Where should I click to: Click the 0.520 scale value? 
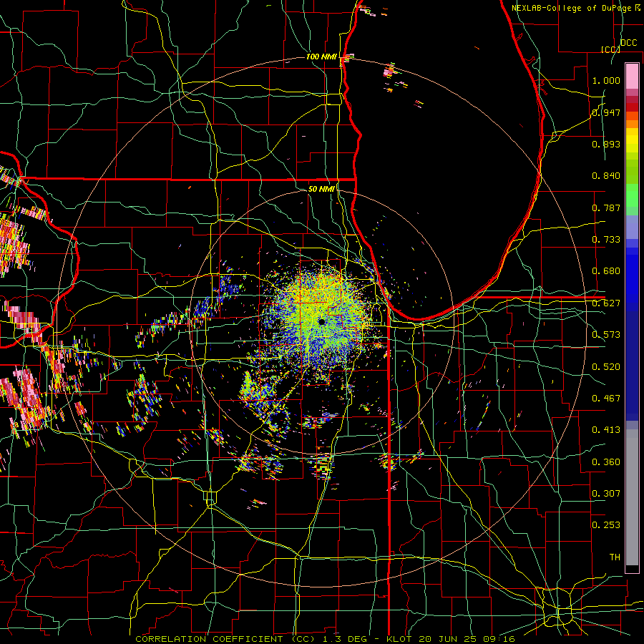[606, 367]
